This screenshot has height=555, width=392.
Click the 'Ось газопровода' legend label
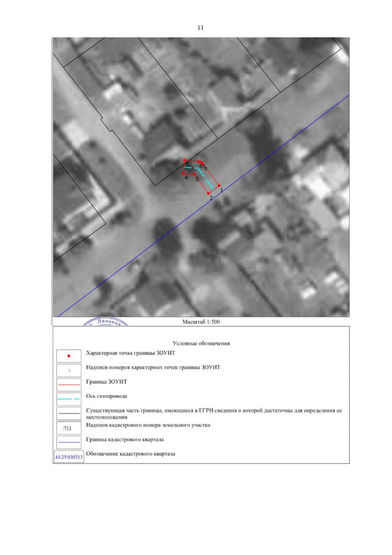point(106,396)
